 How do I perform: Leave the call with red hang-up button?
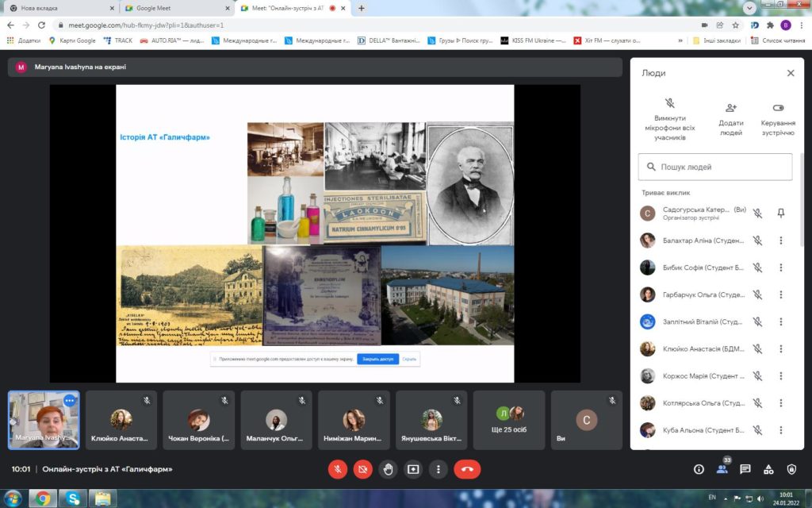[x=467, y=469]
